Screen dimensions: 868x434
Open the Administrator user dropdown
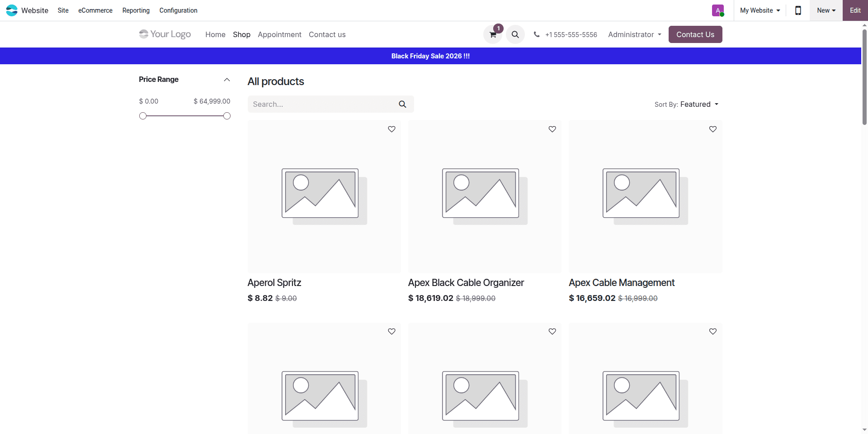pyautogui.click(x=634, y=35)
